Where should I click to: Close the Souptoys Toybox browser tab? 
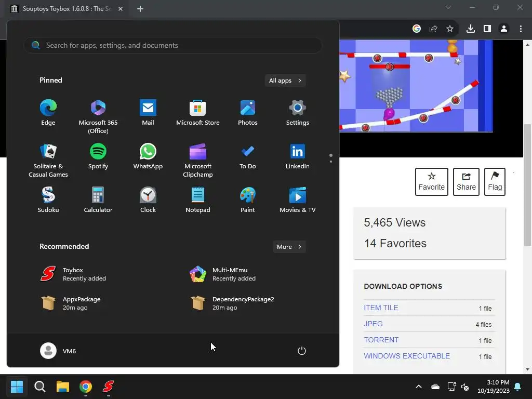coord(121,9)
